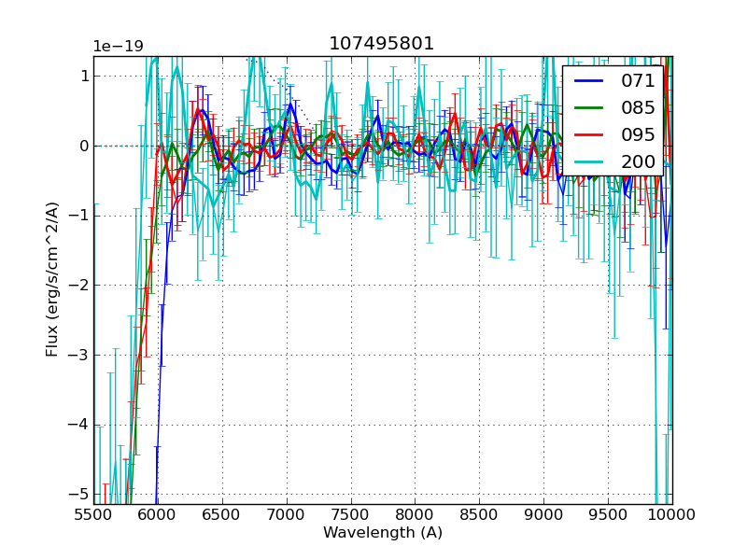Image resolution: width=747 pixels, height=560 pixels.
Task: Click the −3 y-axis tick label
Action: point(78,355)
